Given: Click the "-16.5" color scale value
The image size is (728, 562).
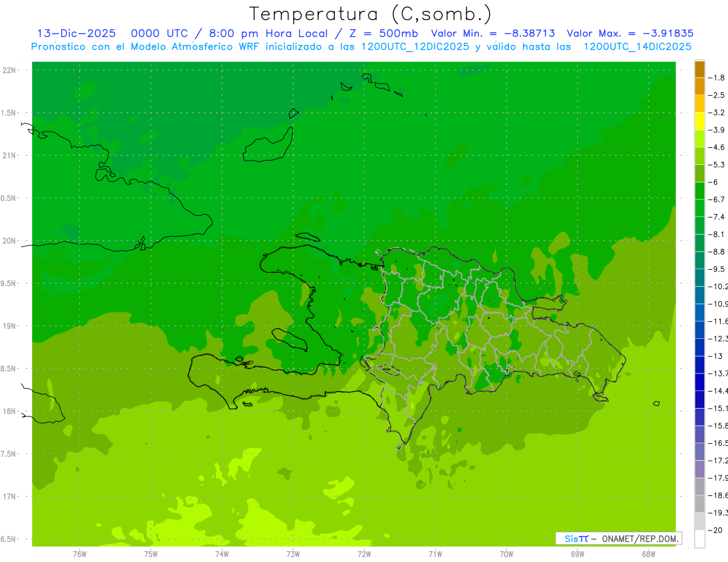Looking at the screenshot, I should (x=718, y=443).
